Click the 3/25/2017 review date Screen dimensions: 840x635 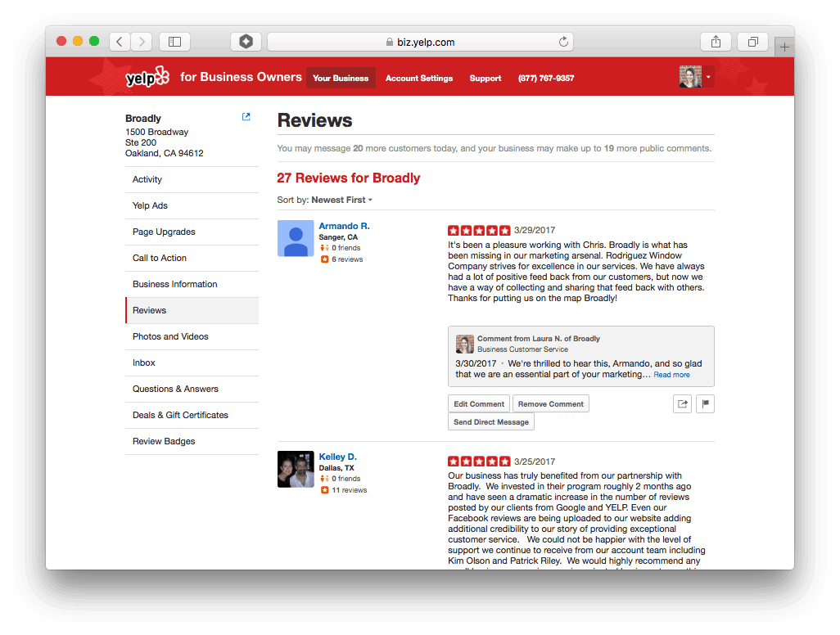click(x=535, y=462)
